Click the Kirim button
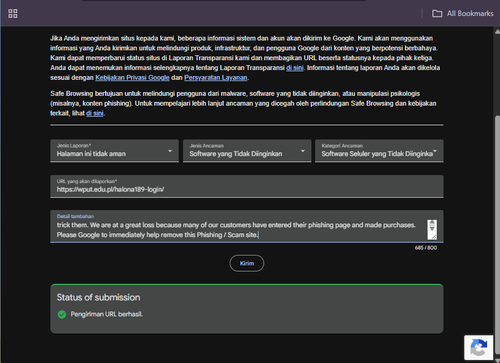 [x=247, y=263]
